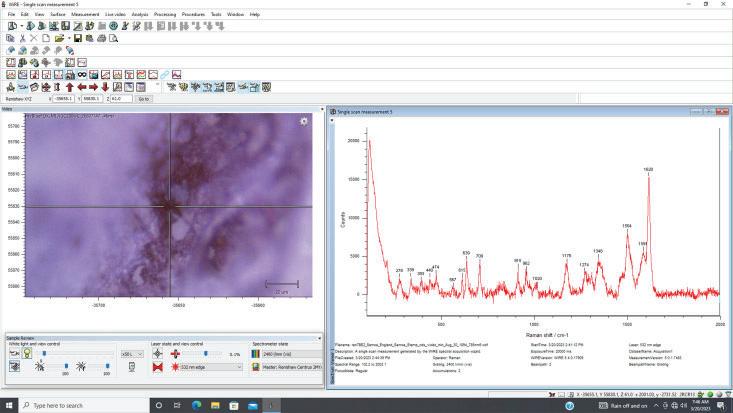733x413 pixels.
Task: Toggle the laser crosshair target button
Action: [158, 354]
